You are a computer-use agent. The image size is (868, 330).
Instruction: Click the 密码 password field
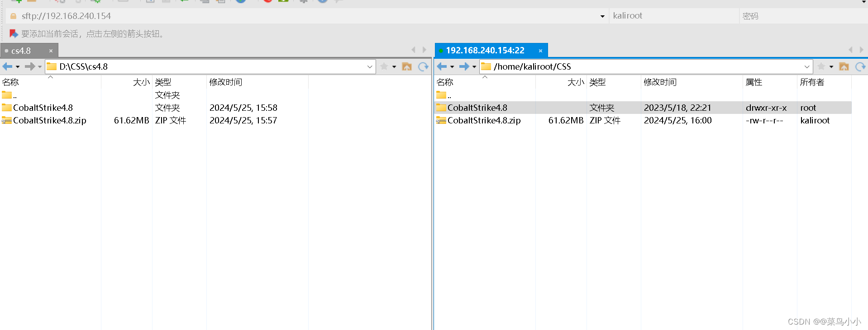click(x=803, y=16)
